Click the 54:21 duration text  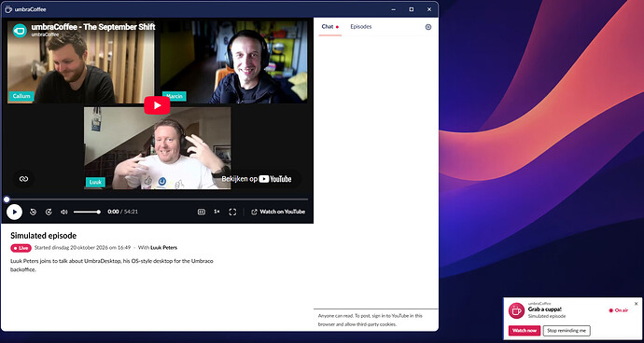(x=131, y=212)
